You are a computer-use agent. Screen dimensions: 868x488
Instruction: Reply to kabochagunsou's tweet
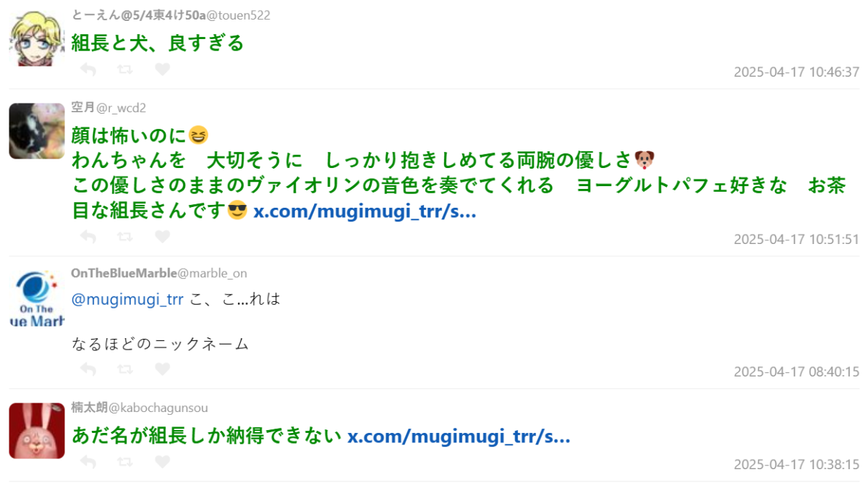tap(88, 462)
